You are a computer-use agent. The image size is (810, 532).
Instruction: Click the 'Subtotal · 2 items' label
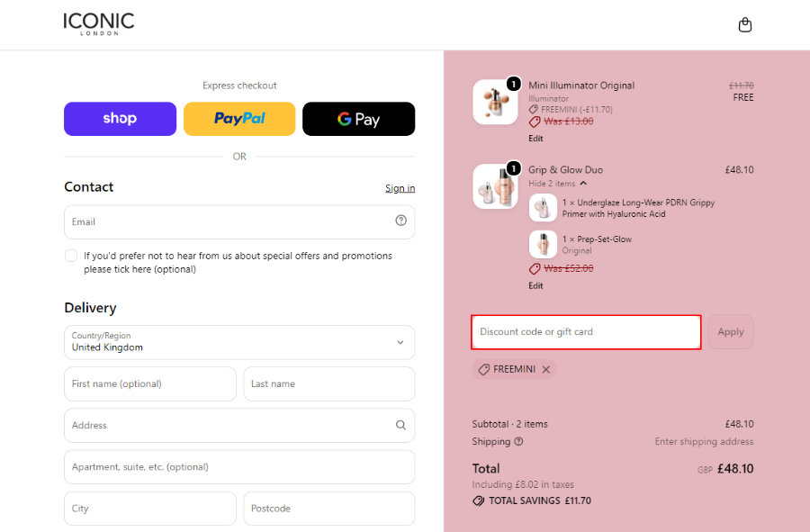[x=510, y=424]
